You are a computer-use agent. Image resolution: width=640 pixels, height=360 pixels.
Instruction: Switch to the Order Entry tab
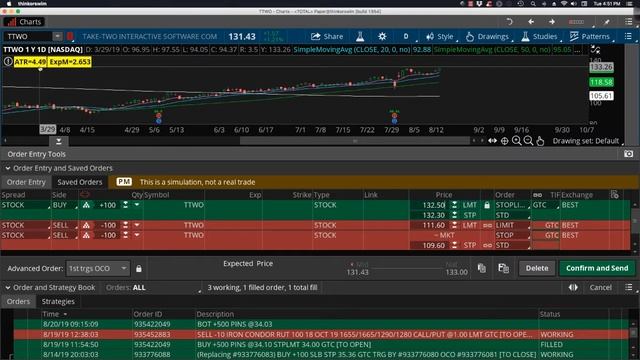[26, 182]
